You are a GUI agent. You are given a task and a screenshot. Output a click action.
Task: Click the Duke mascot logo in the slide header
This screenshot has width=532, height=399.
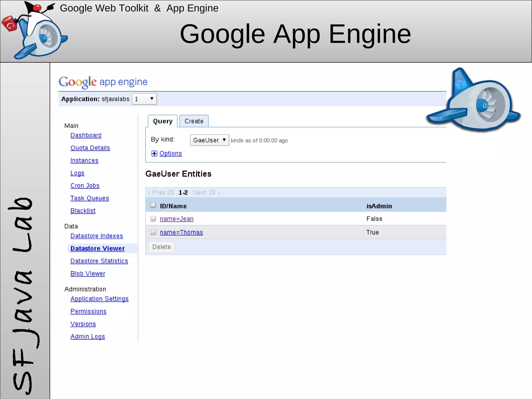coord(34,30)
